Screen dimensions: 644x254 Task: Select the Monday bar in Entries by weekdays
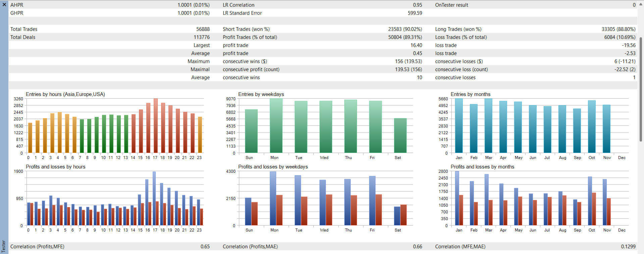coord(276,126)
